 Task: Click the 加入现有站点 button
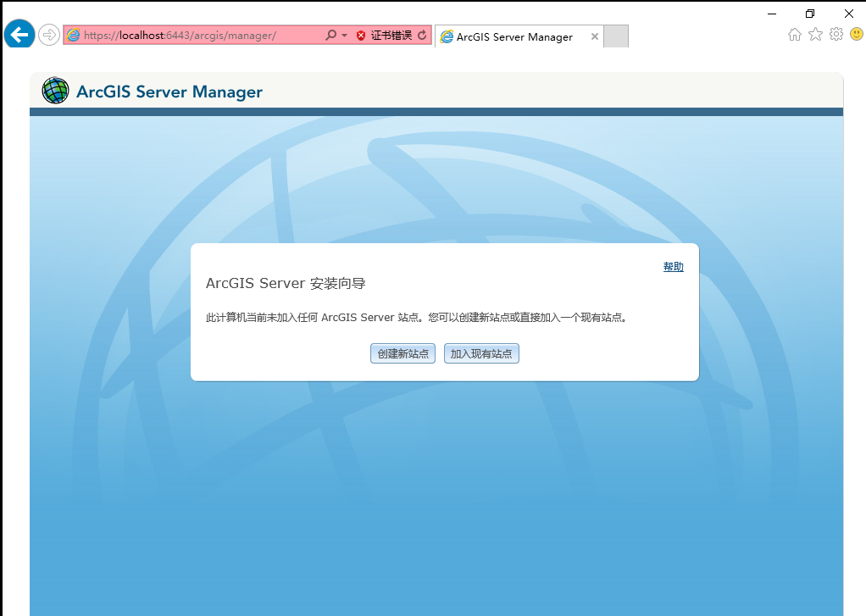(x=481, y=353)
